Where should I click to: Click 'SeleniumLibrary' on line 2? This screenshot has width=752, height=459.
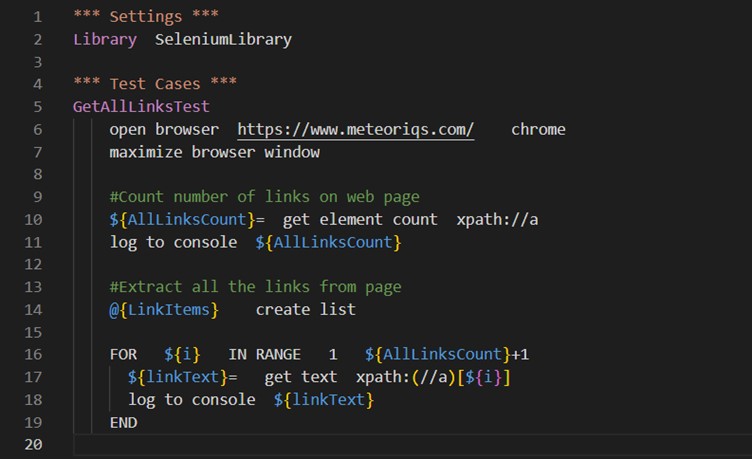[223, 39]
